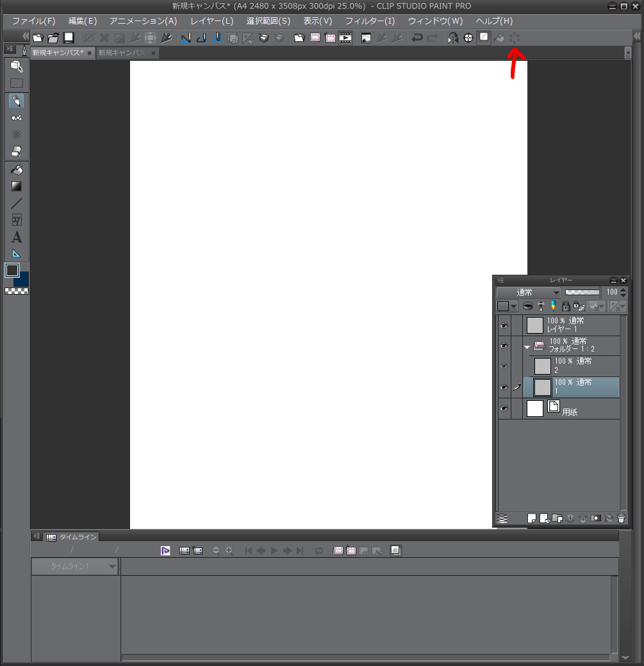Open ウィンドウ(W) menu
Viewport: 644px width, 666px height.
[x=435, y=20]
